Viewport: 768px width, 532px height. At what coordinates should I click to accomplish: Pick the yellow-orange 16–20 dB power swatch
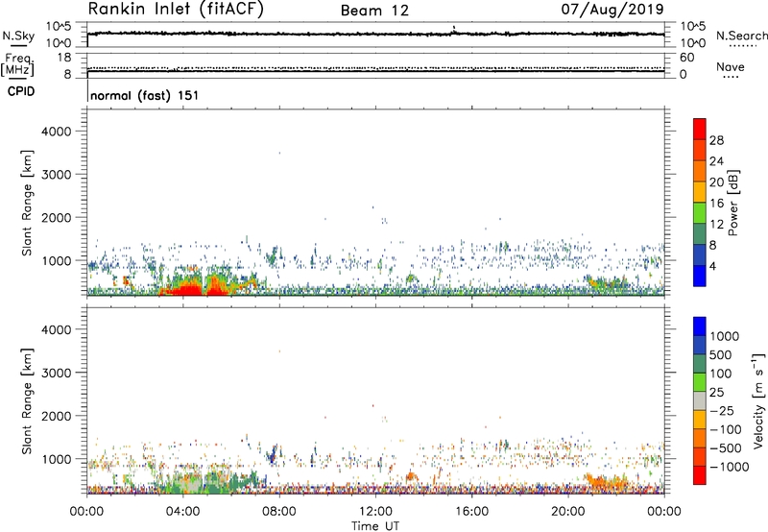pos(700,192)
